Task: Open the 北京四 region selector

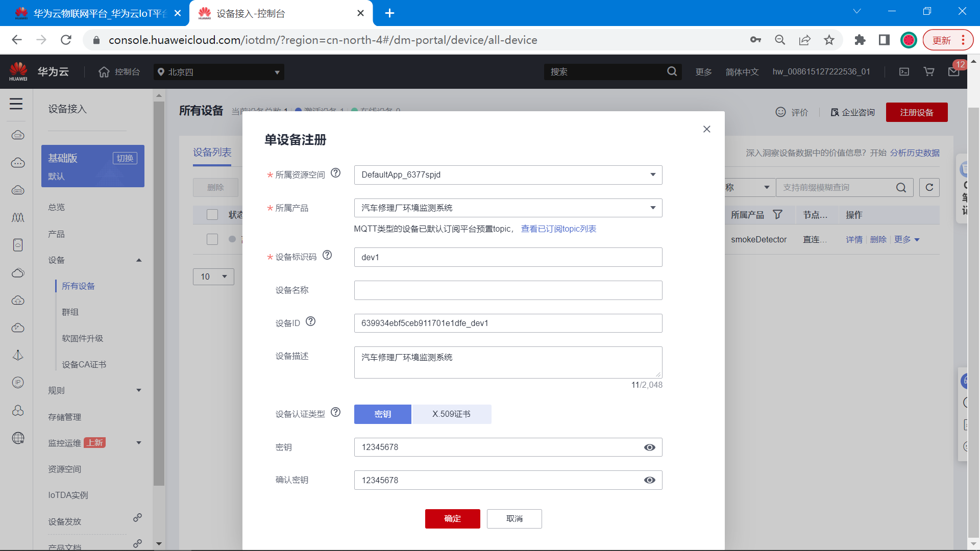Action: point(218,72)
